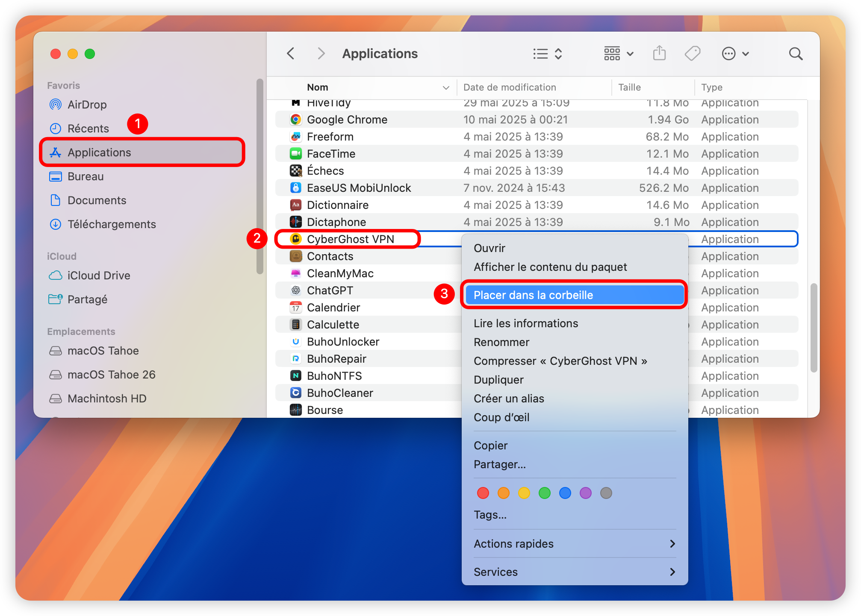Select the EaseUS MobiUnlock app icon
Viewport: 861px width, 616px height.
point(295,188)
